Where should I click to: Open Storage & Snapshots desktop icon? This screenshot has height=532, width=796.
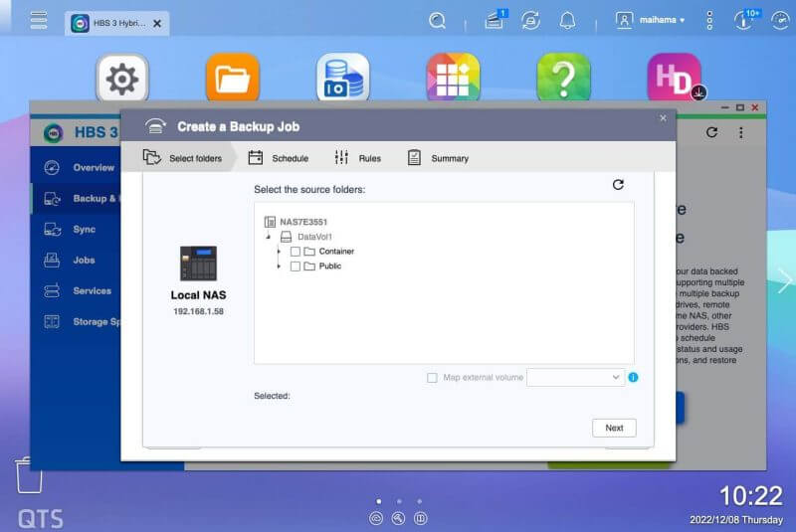(343, 79)
